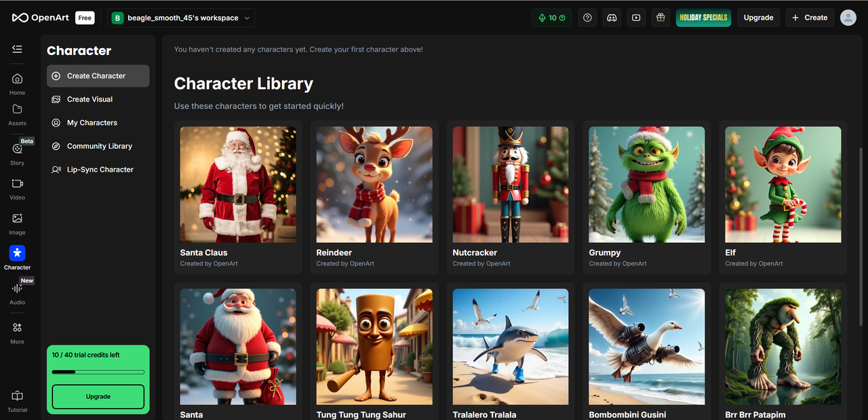
Task: Open the video tutorials play icon
Action: point(636,18)
